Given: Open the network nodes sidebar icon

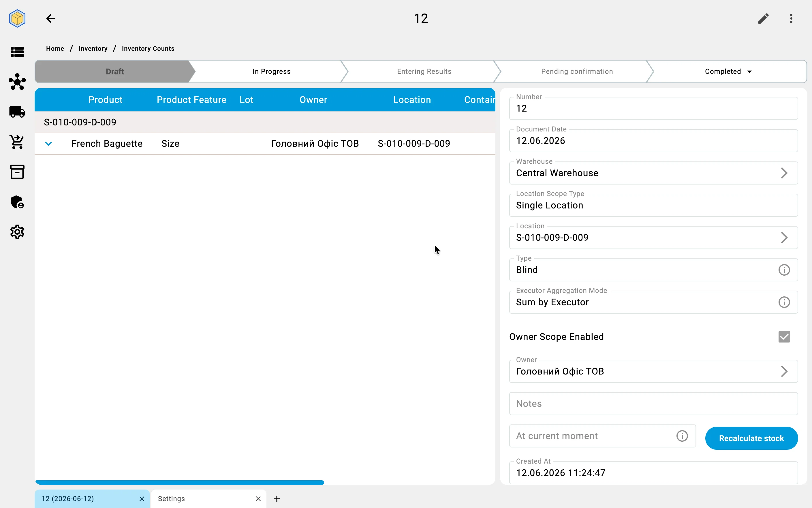Looking at the screenshot, I should [x=17, y=82].
